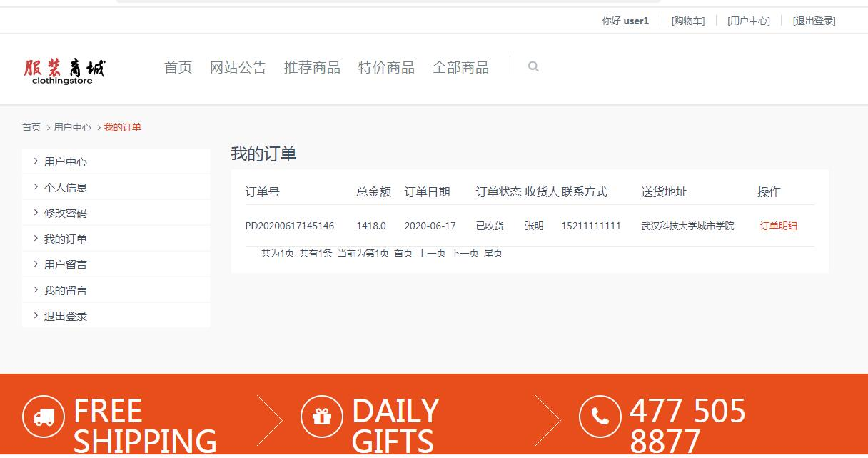Select 用户留言 in the sidebar
Screen dimensions: 868x458
[116, 264]
